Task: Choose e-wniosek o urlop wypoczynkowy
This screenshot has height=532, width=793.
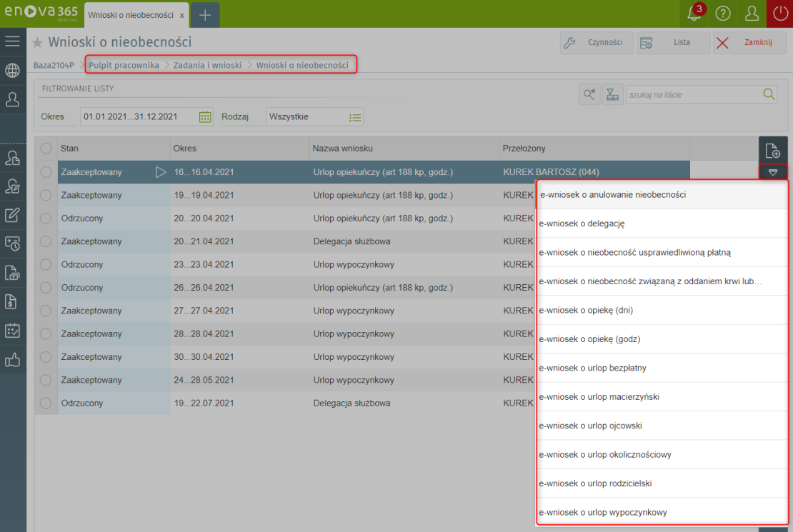Action: click(x=604, y=512)
